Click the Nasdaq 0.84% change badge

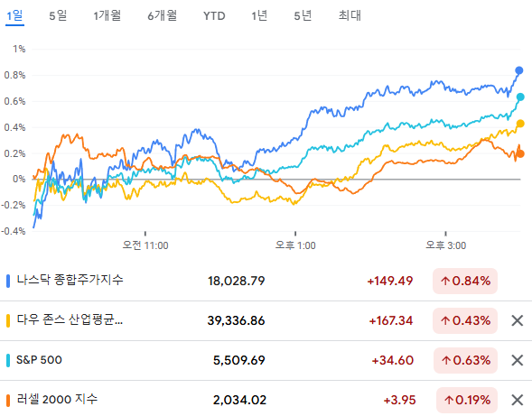click(465, 281)
